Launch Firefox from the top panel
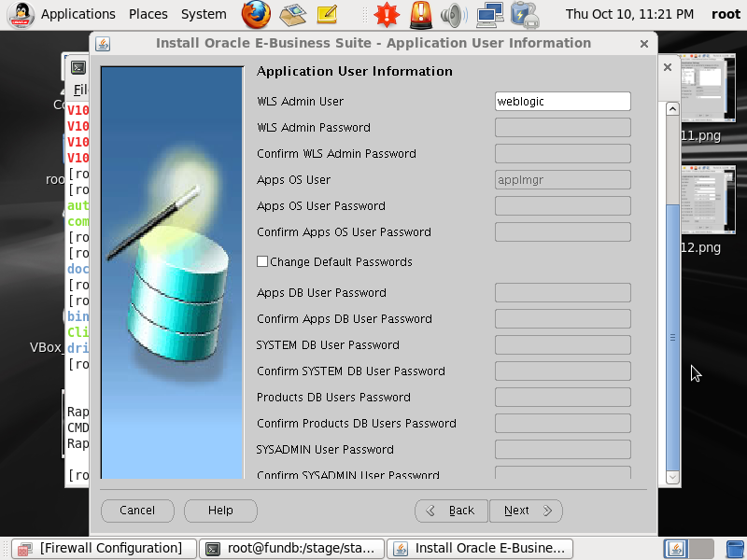 [x=256, y=14]
